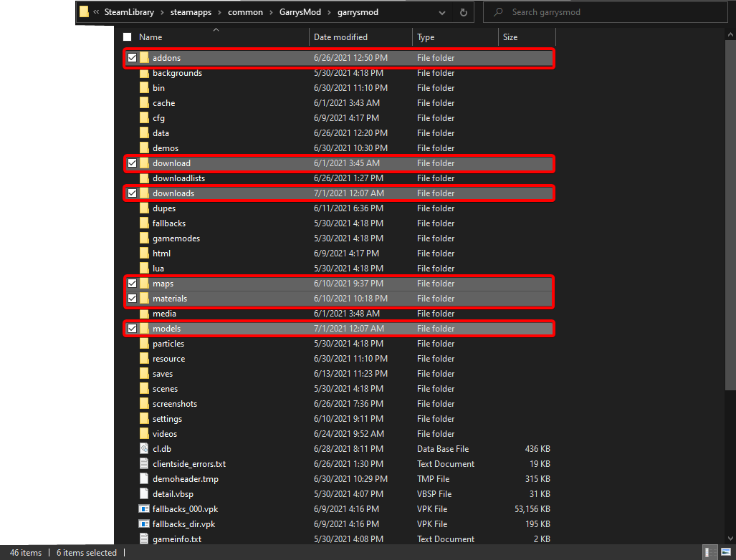Open the addons folder icon
This screenshot has height=560, width=736.
[144, 58]
